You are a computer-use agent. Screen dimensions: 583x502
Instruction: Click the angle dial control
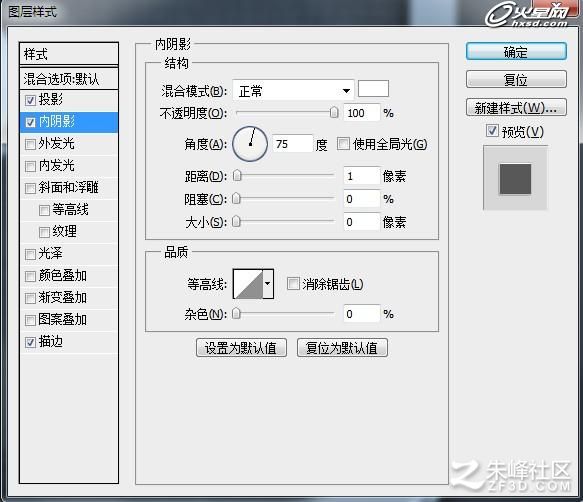click(250, 144)
